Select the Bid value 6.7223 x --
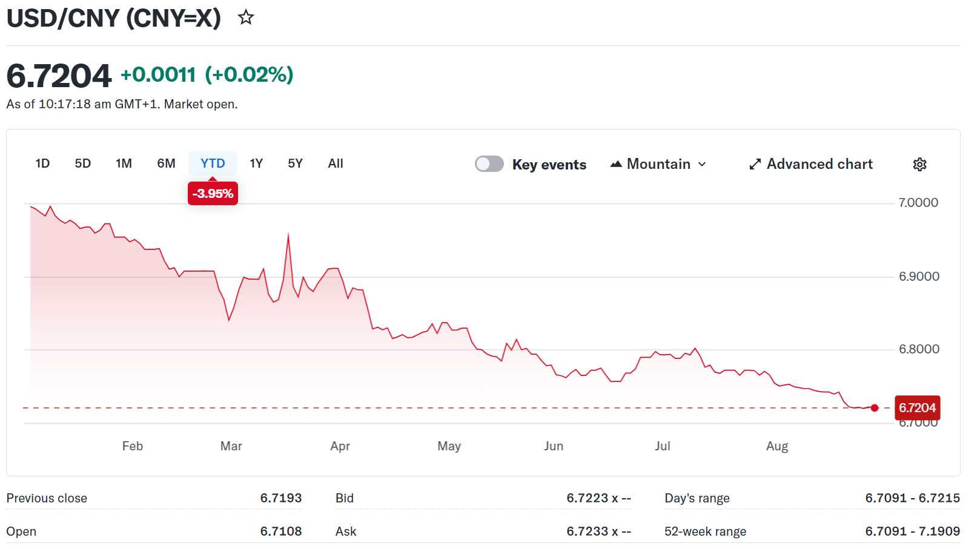The width and height of the screenshot is (980, 549). (x=599, y=498)
